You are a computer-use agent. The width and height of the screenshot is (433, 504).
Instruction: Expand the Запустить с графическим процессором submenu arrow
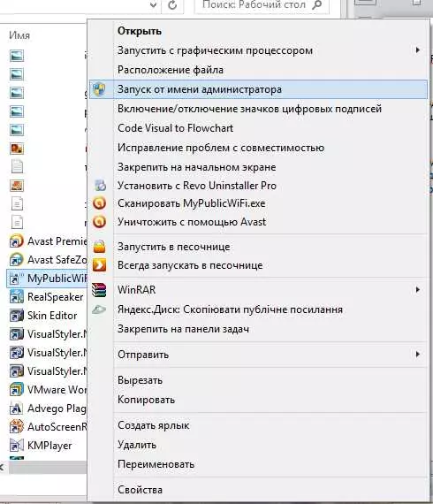point(417,50)
